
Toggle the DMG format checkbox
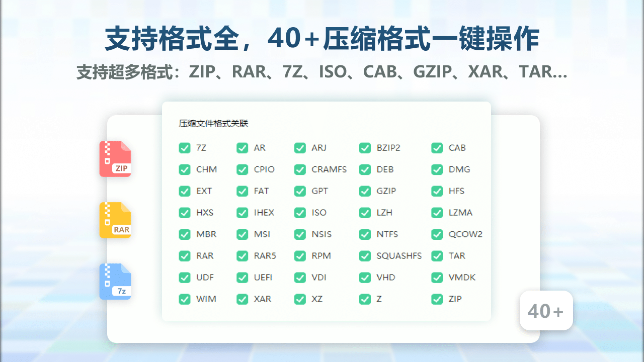pyautogui.click(x=437, y=169)
